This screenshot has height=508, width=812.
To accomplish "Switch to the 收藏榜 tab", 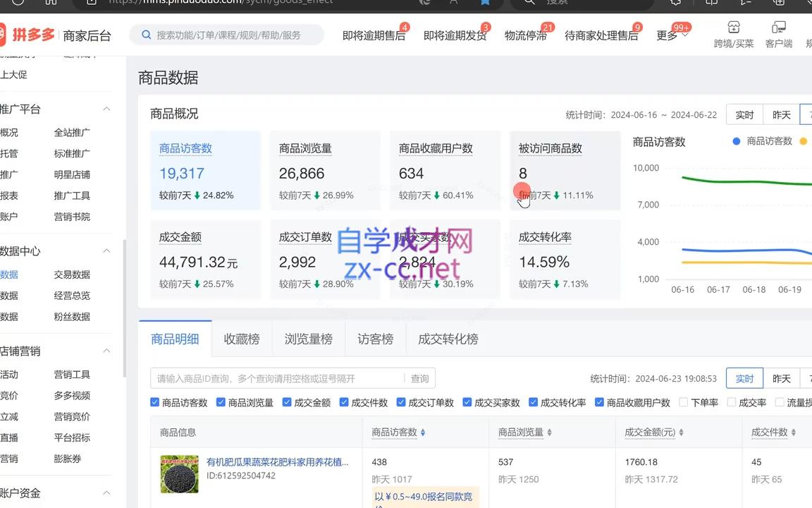I will click(241, 339).
